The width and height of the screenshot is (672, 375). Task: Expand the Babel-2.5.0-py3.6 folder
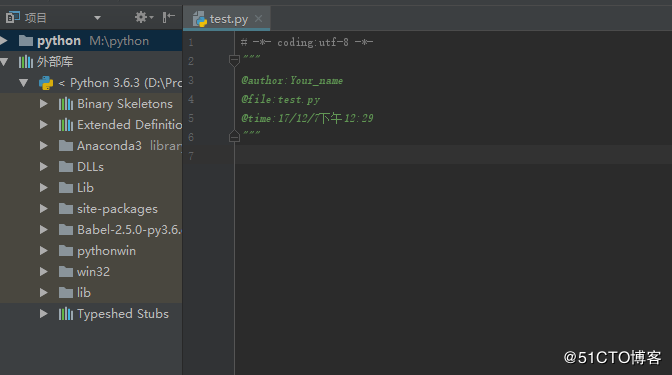[43, 230]
